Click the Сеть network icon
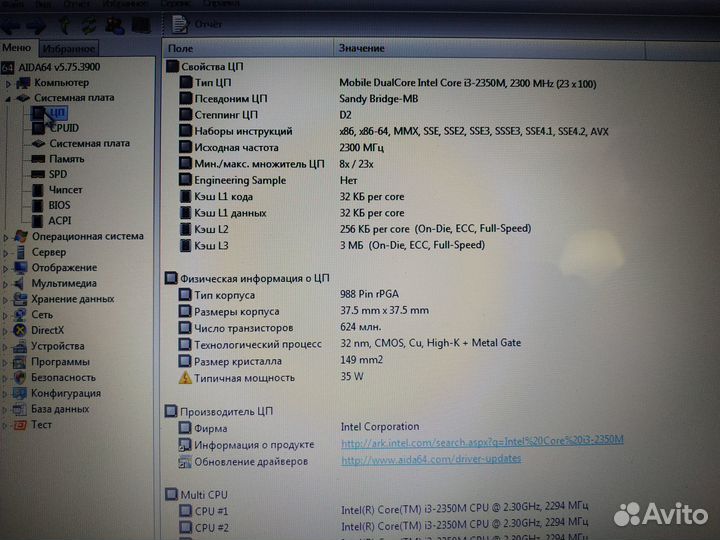Viewport: 720px width, 540px height. click(x=20, y=315)
